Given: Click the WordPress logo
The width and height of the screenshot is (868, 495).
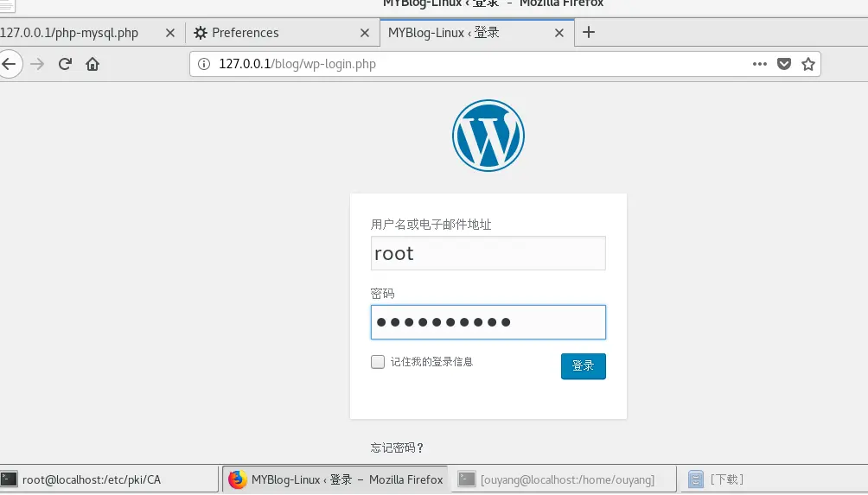Looking at the screenshot, I should (x=488, y=136).
